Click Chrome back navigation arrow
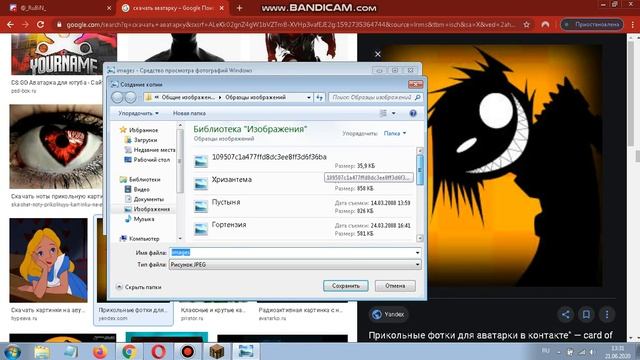The image size is (640, 360). pyautogui.click(x=10, y=25)
